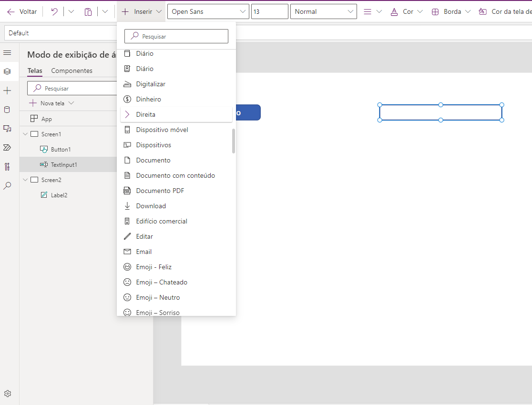Select Label2 in the tree view
The image size is (532, 405).
(59, 195)
